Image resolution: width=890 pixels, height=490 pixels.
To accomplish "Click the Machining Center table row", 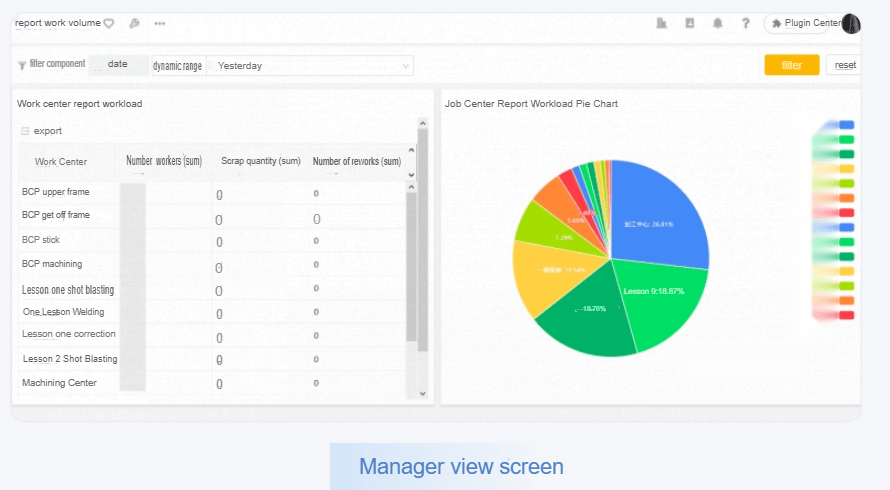I will pos(60,382).
